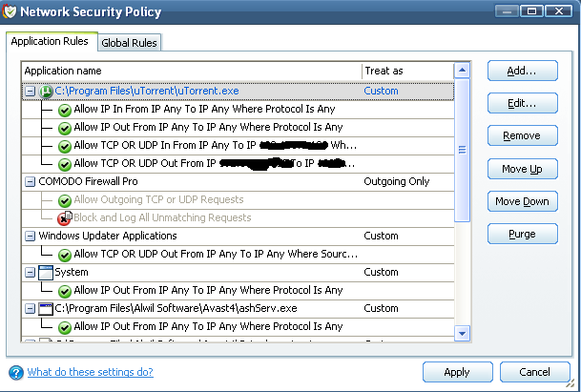Select 'Block and Log All Unmatching Requests' text
The width and height of the screenshot is (581, 392).
coord(162,217)
